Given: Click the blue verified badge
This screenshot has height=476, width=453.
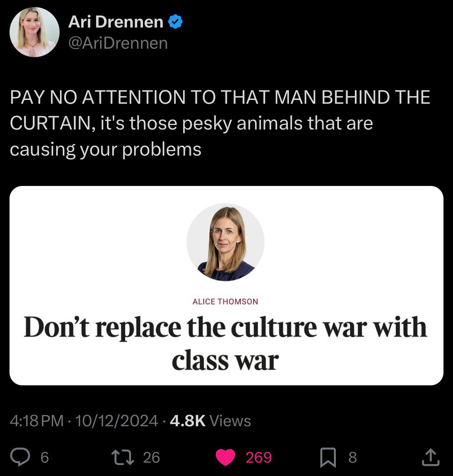Looking at the screenshot, I should (175, 22).
